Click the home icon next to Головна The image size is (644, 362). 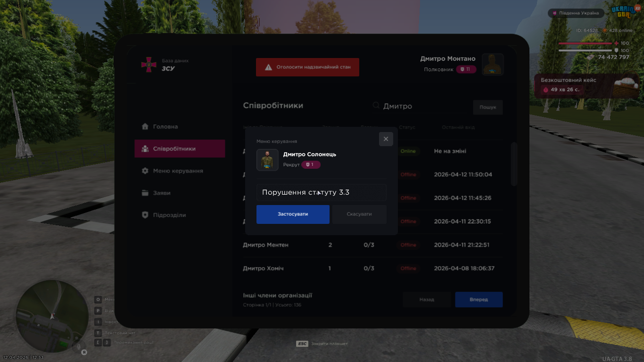tap(145, 127)
